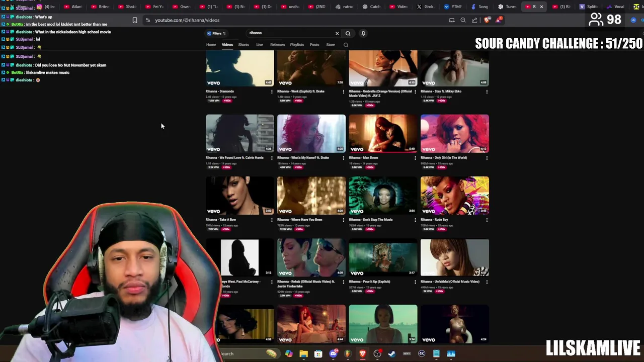
Task: Go to the Releases tab
Action: tap(277, 45)
